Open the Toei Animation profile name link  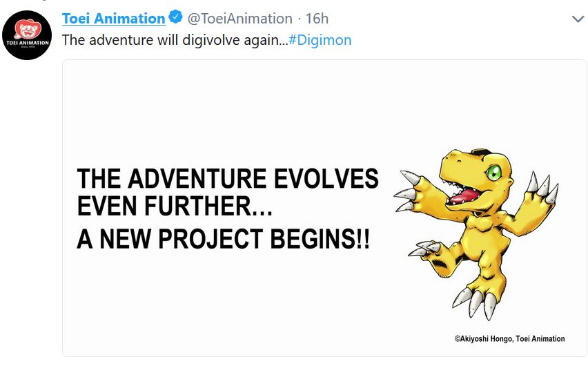tap(113, 19)
